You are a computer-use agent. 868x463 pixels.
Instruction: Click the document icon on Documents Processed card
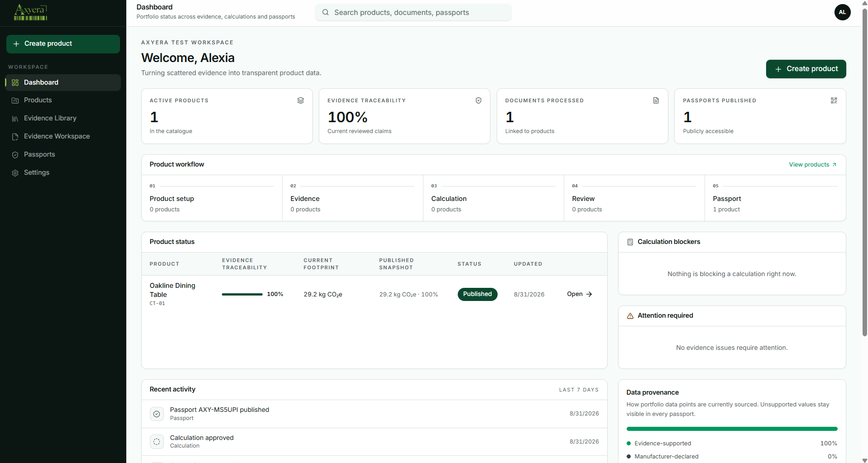pos(656,100)
